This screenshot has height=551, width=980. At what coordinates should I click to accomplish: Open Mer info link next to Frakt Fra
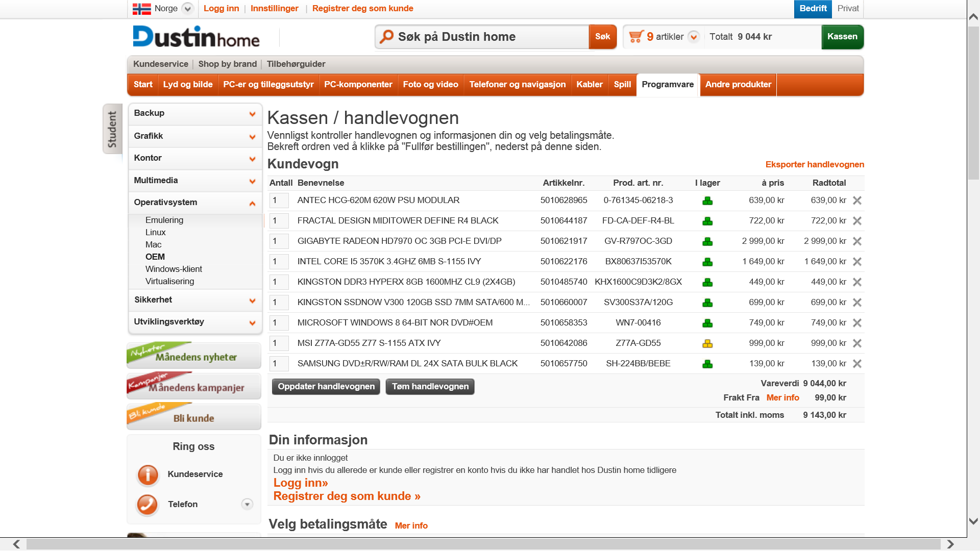(x=783, y=398)
